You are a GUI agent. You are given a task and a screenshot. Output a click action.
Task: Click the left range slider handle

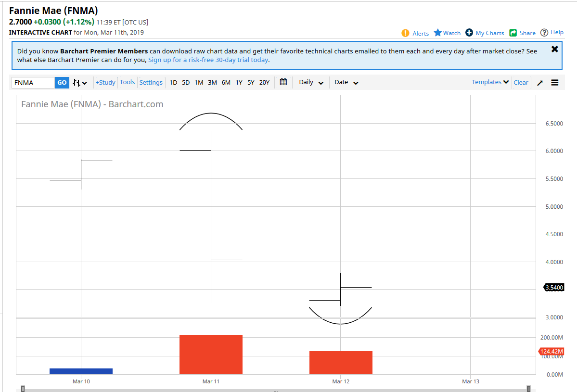tap(23, 389)
